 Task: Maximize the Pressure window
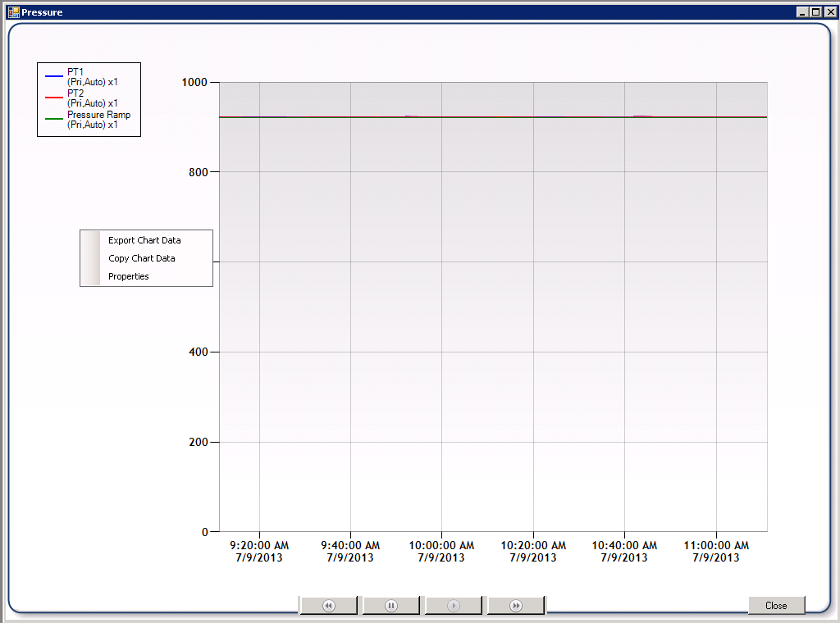coord(815,12)
